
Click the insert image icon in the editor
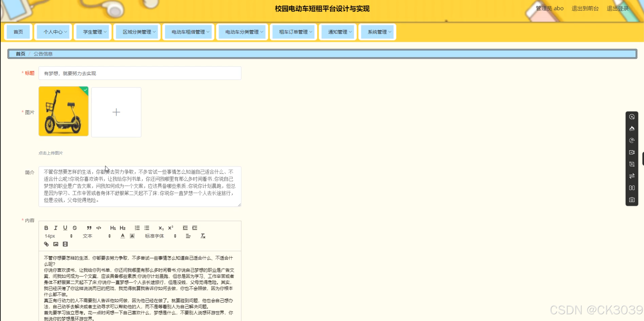(56, 244)
